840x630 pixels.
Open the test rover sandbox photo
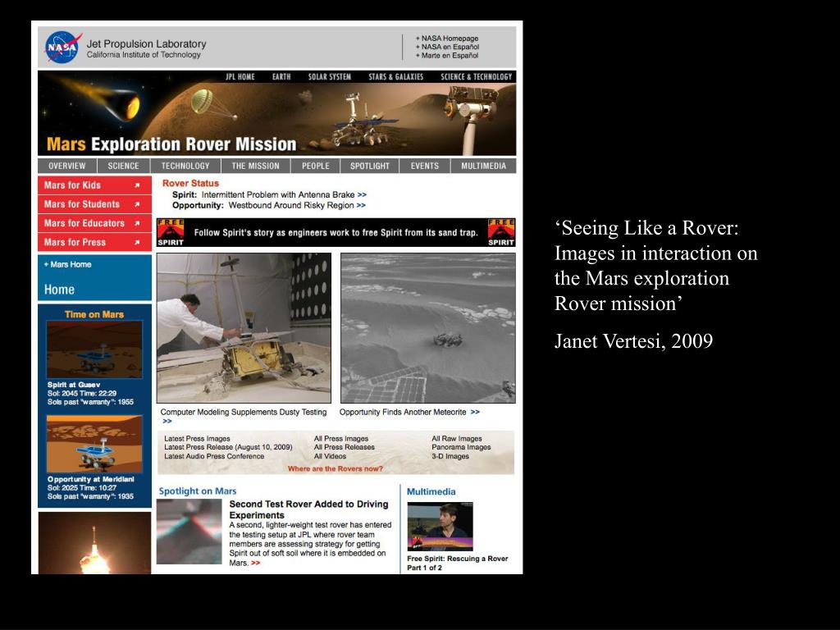(x=244, y=328)
